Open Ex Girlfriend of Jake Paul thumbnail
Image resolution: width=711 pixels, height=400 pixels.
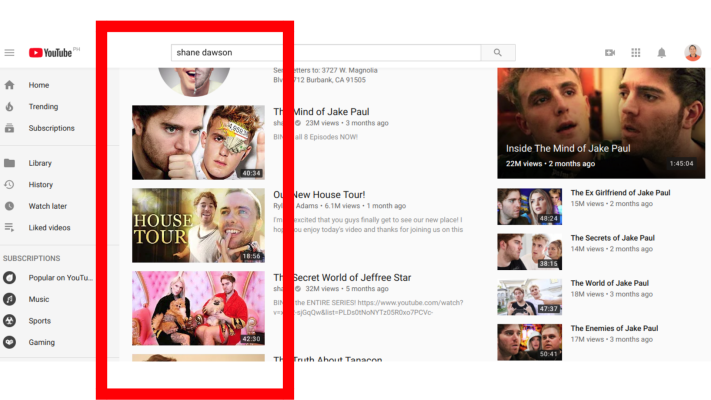tap(529, 207)
